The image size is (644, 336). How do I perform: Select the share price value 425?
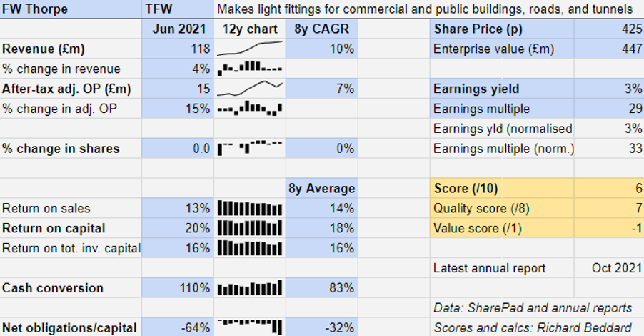609,29
